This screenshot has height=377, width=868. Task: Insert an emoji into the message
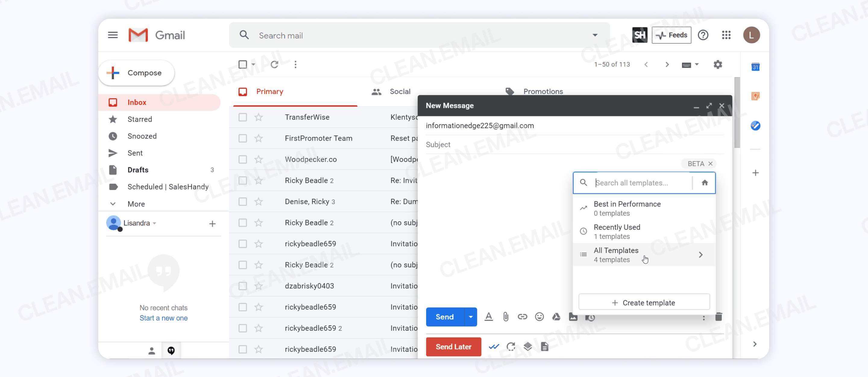(539, 317)
